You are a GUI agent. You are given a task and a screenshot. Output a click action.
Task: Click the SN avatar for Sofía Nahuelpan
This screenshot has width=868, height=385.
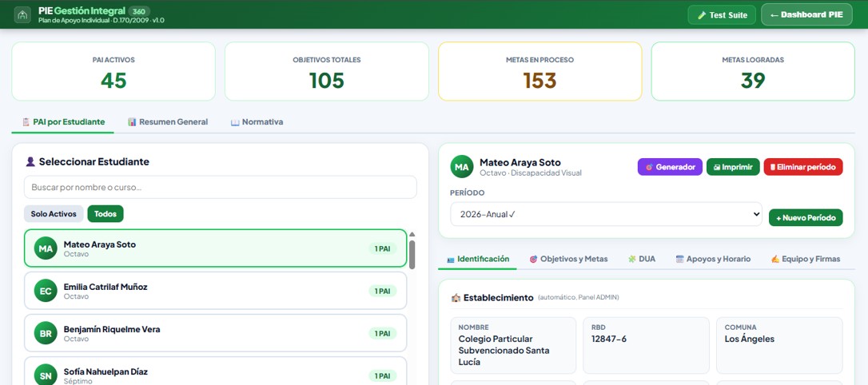pos(46,375)
